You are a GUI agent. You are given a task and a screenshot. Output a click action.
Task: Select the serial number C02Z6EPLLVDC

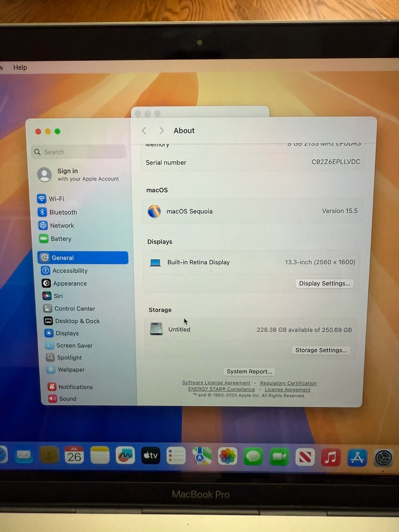(x=336, y=162)
